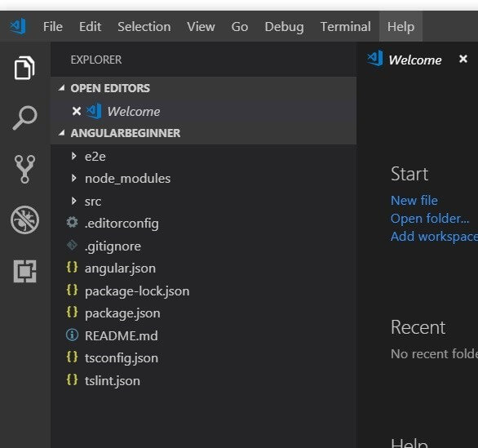Click the braces icon beside tsconfig.json

73,357
